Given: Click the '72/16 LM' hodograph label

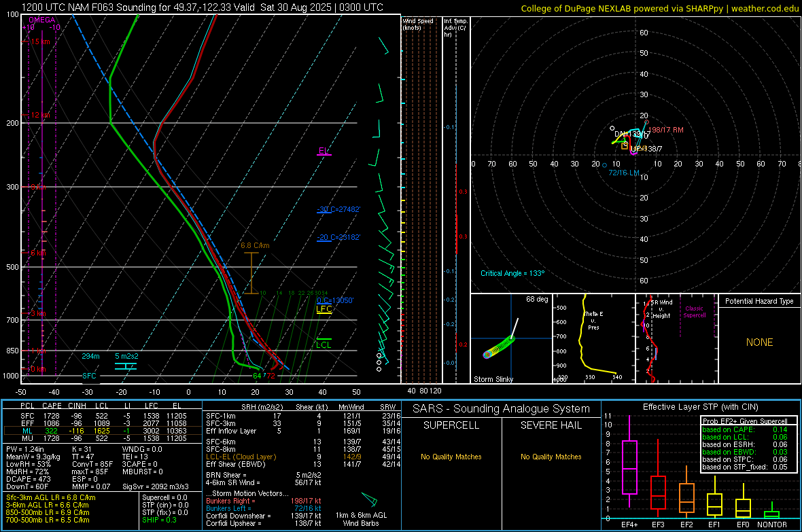Looking at the screenshot, I should click(623, 173).
